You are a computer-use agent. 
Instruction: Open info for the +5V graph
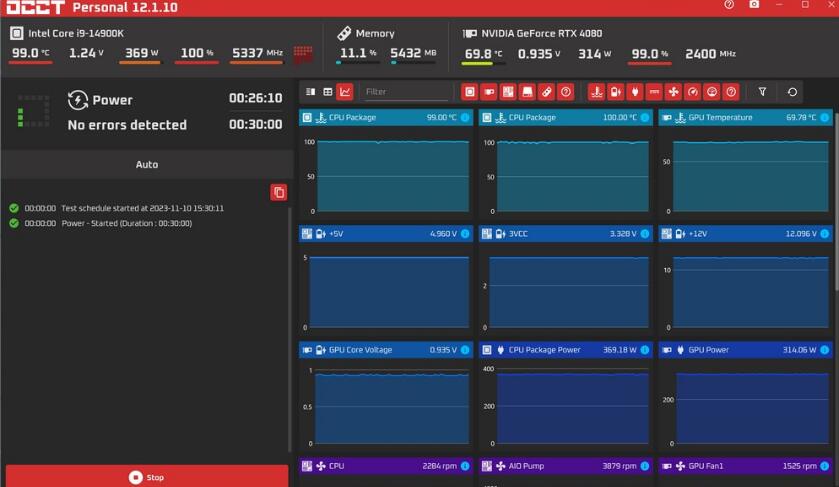coord(465,233)
